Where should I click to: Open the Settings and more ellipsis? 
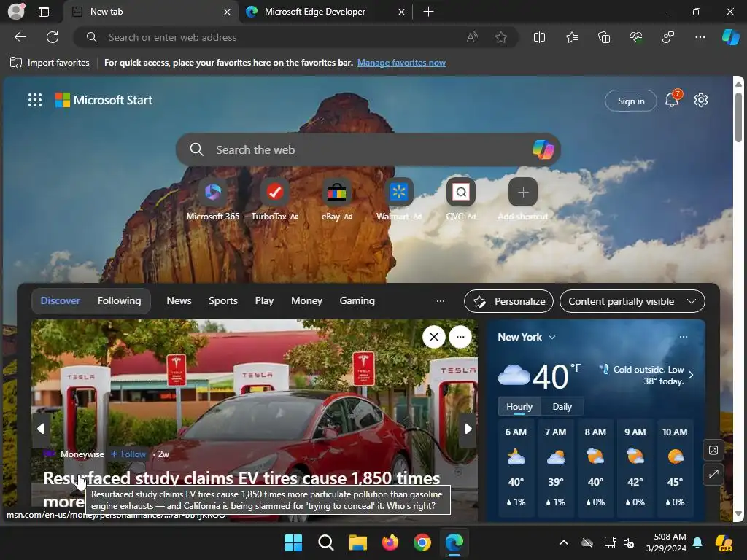[x=700, y=37]
